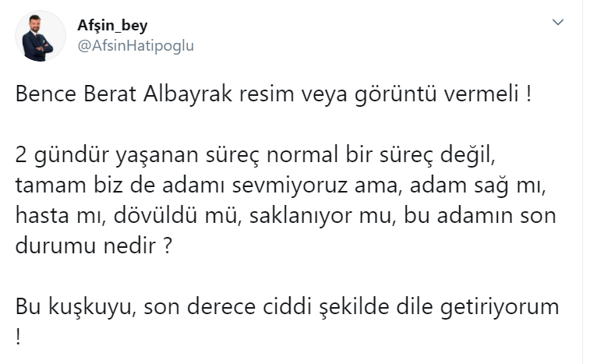Click the @AfsinHatipoglu handle

pyautogui.click(x=135, y=45)
